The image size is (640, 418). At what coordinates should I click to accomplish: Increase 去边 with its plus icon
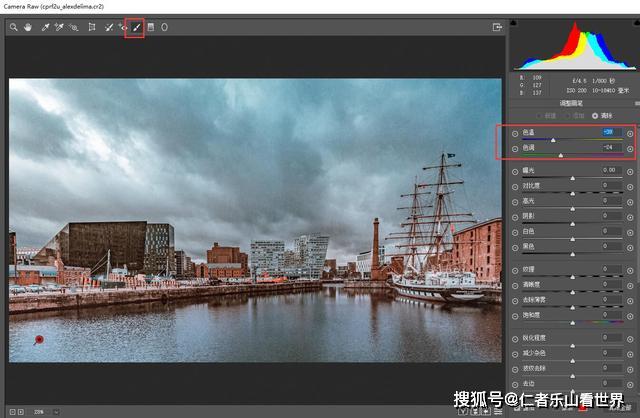click(x=630, y=385)
